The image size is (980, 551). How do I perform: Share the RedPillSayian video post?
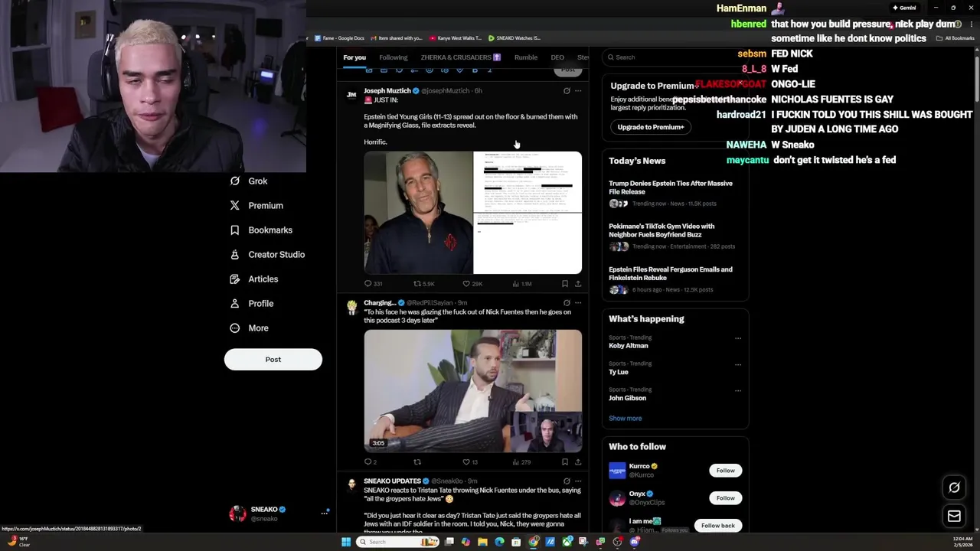pos(578,462)
